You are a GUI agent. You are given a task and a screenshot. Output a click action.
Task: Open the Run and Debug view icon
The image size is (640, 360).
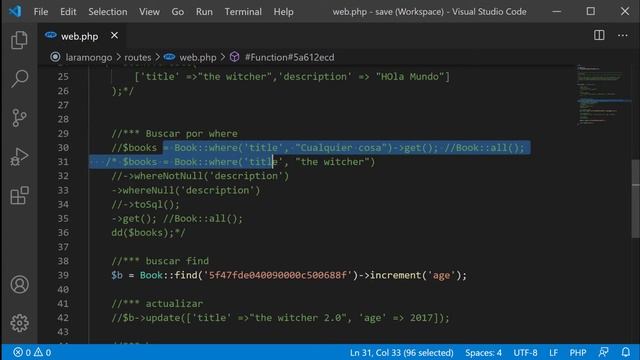pos(19,157)
